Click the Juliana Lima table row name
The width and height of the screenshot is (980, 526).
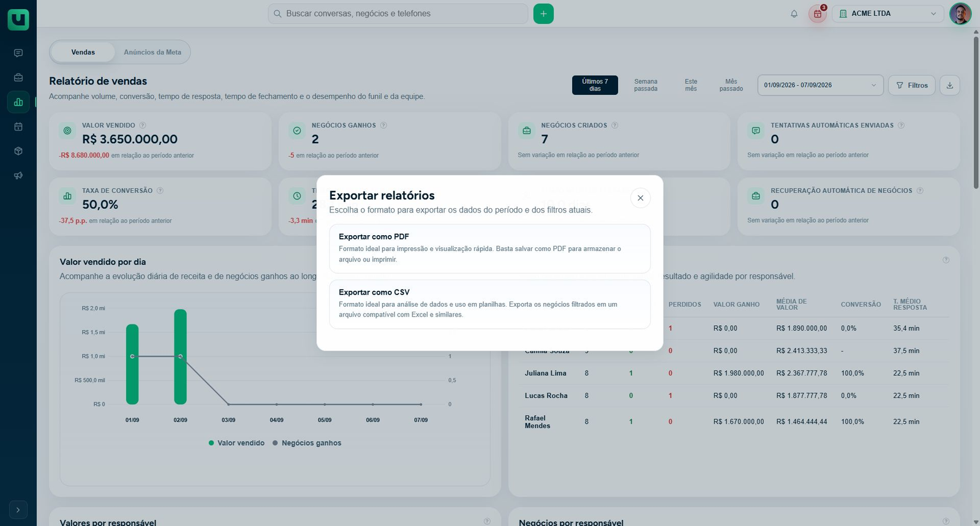[546, 373]
